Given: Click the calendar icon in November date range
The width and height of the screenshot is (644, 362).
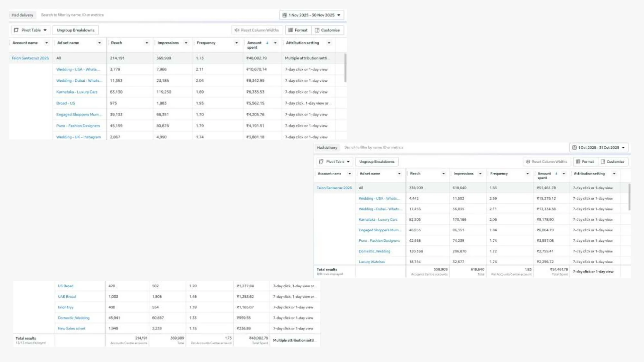Looking at the screenshot, I should click(285, 15).
